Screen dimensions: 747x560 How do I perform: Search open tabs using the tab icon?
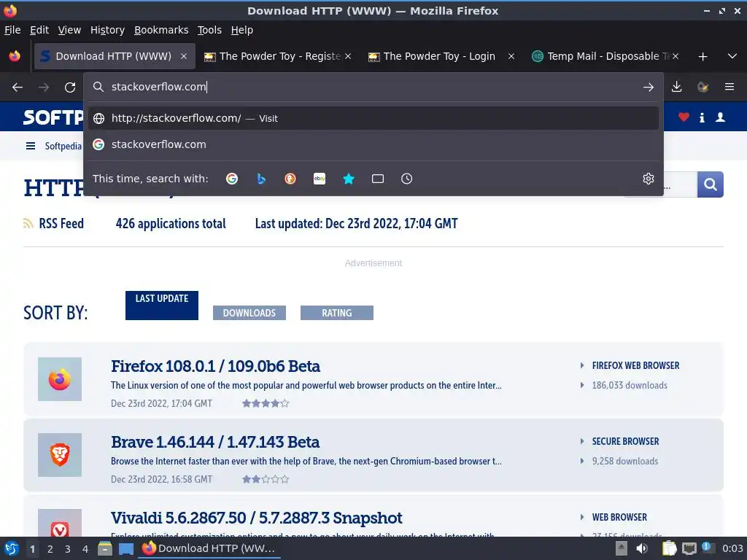[378, 179]
